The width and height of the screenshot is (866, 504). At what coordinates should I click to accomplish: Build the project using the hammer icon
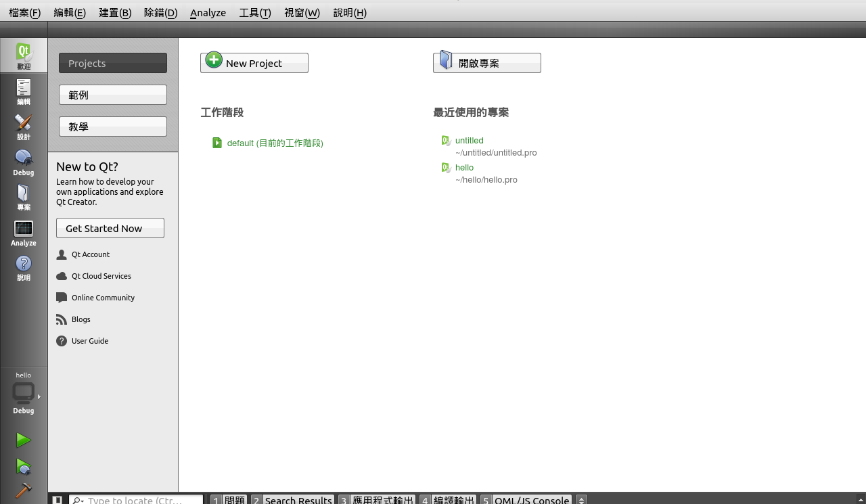click(24, 490)
